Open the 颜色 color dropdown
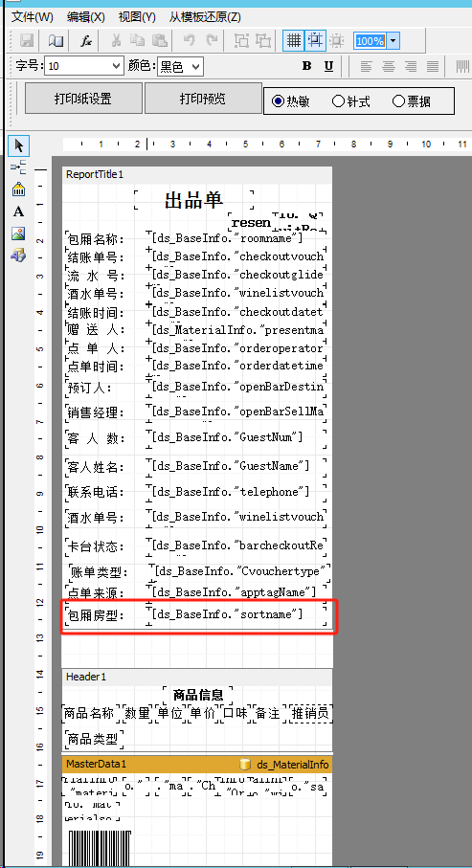Screen dimensions: 472x868 click(x=181, y=67)
